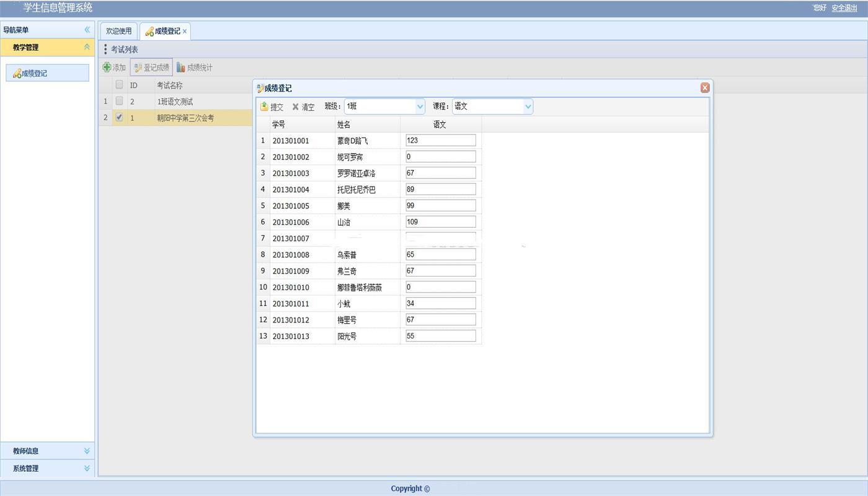Click student number 201301008

pos(291,255)
